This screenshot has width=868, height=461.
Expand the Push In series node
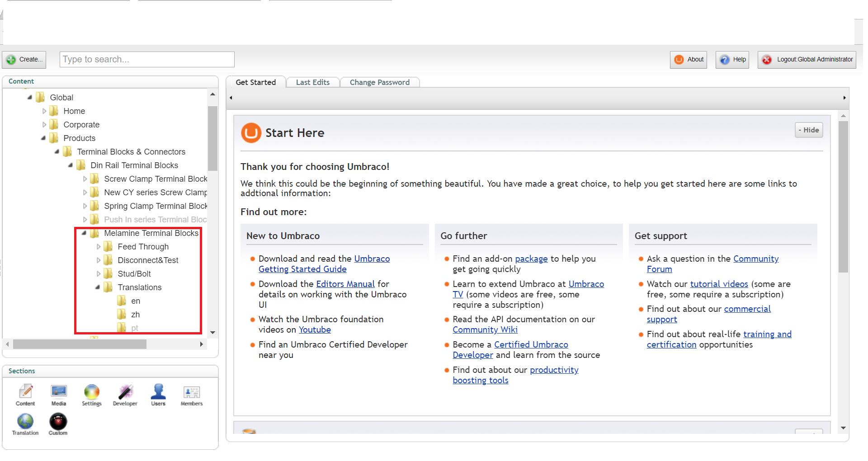click(85, 219)
